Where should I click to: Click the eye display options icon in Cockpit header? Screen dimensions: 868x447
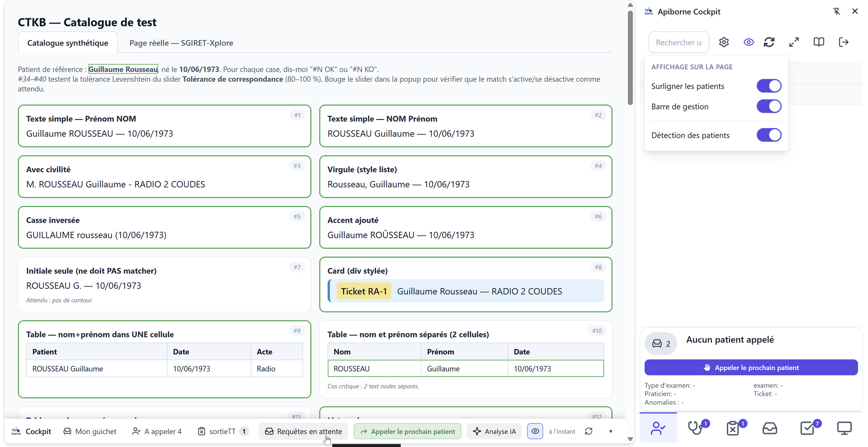(749, 42)
